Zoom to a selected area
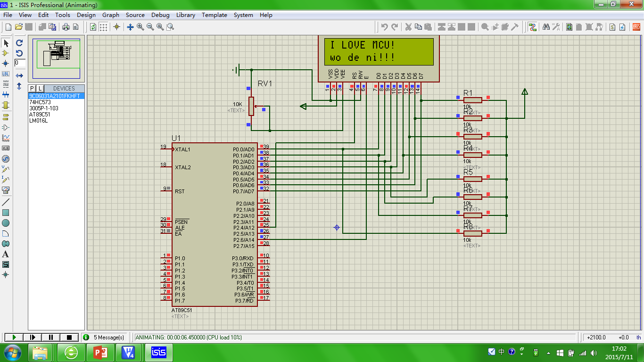644x362 pixels. [x=170, y=27]
